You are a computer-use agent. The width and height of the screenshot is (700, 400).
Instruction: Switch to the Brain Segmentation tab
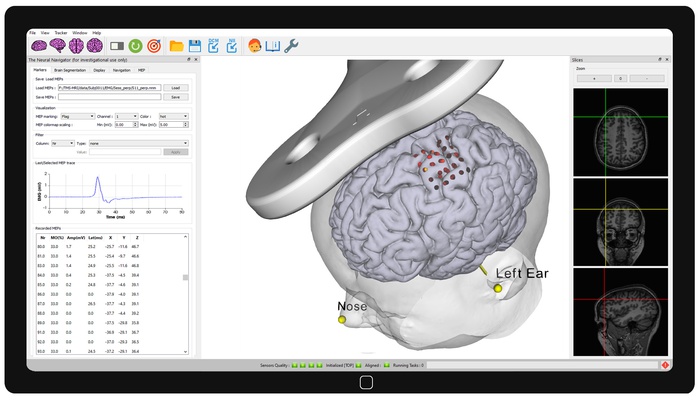(70, 70)
